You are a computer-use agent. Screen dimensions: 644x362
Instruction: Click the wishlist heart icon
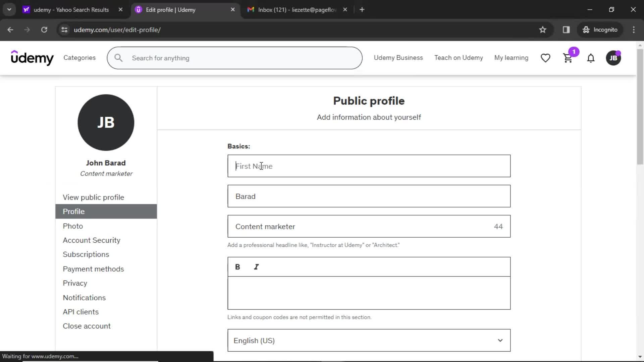(546, 58)
